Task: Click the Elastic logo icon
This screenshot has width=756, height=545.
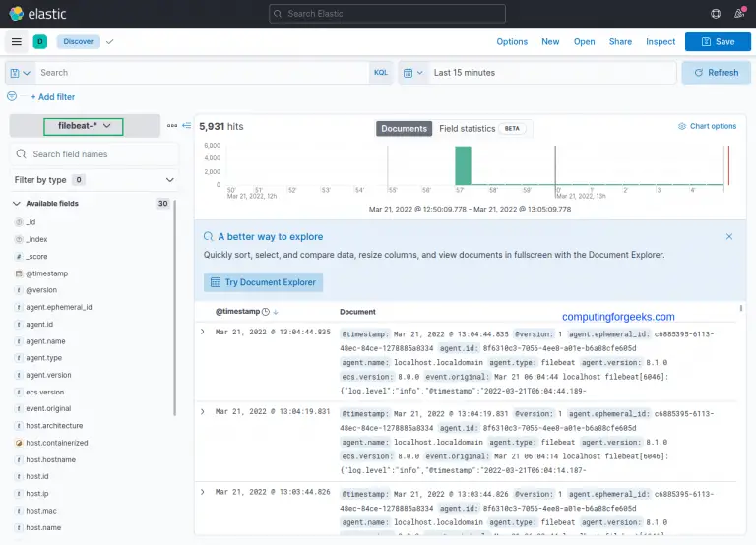Action: 16,14
